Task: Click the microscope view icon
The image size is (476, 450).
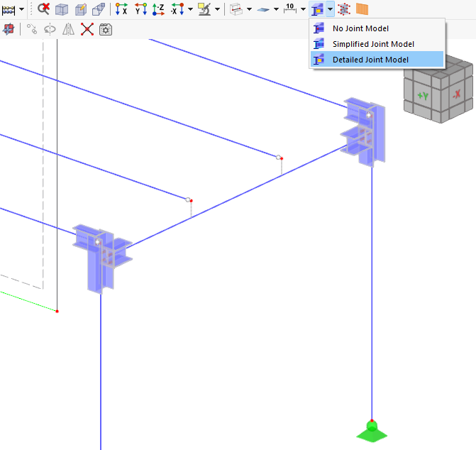Action: coord(204,9)
